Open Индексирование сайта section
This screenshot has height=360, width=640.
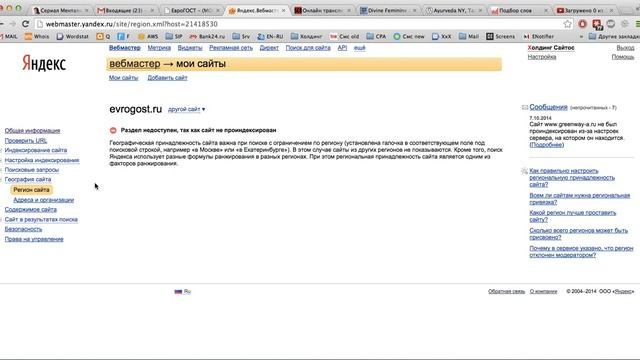pos(36,150)
